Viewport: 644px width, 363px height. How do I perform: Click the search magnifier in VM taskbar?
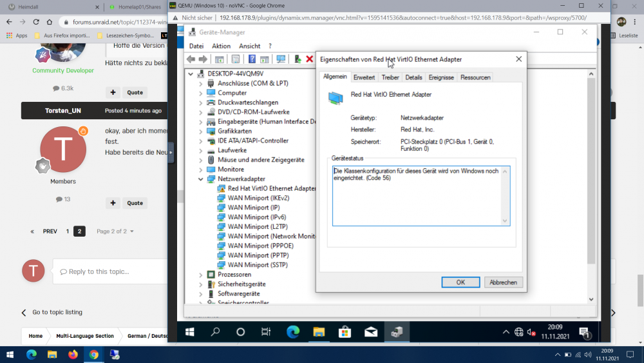coord(215,332)
